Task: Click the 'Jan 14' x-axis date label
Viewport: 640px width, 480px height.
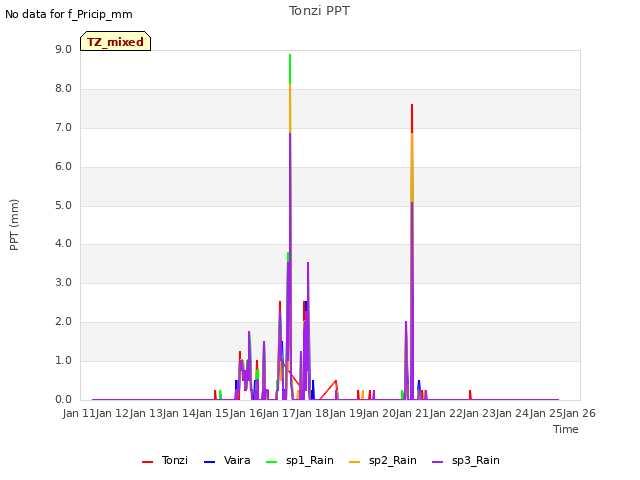Action: tap(179, 413)
